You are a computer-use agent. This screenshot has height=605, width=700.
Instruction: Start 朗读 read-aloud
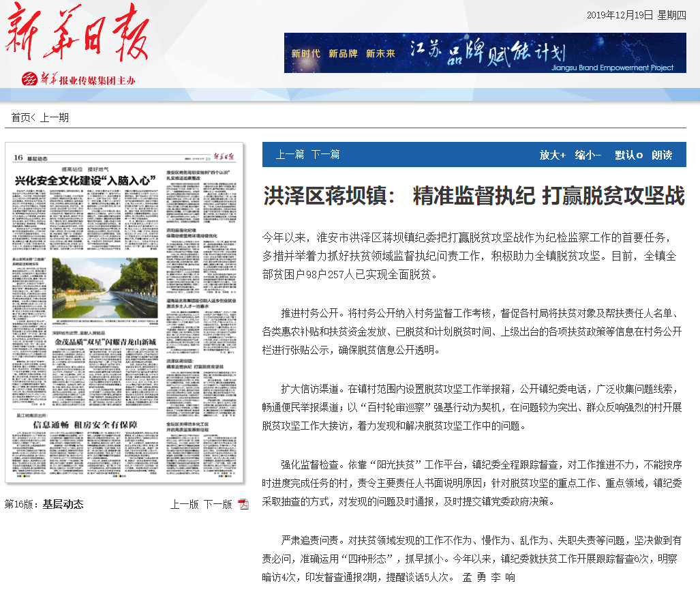(x=662, y=155)
